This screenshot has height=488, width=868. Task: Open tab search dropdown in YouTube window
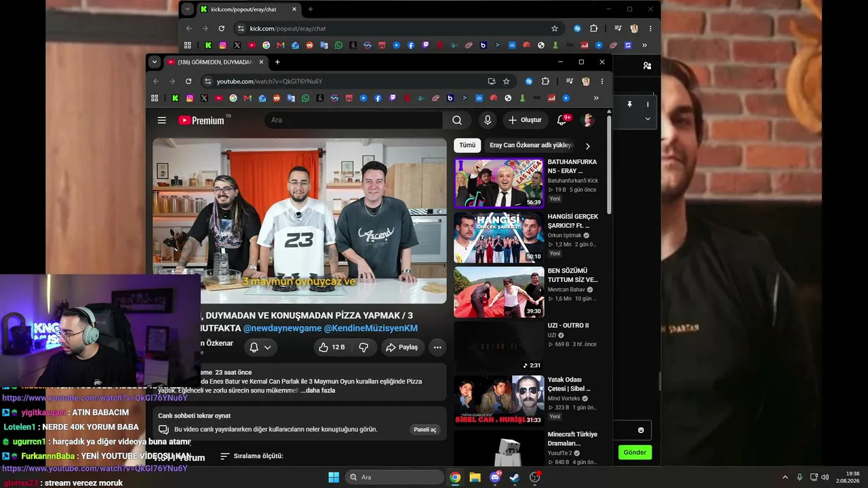(155, 62)
